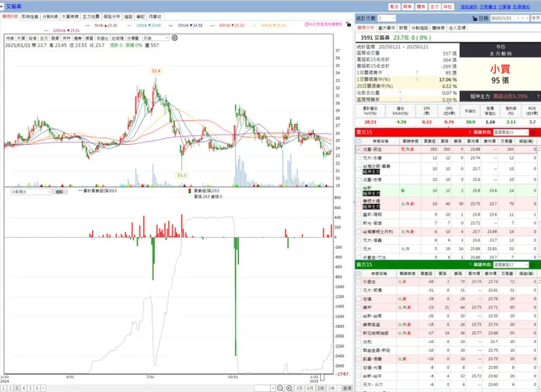Click the red 看法 button

[x=393, y=7]
